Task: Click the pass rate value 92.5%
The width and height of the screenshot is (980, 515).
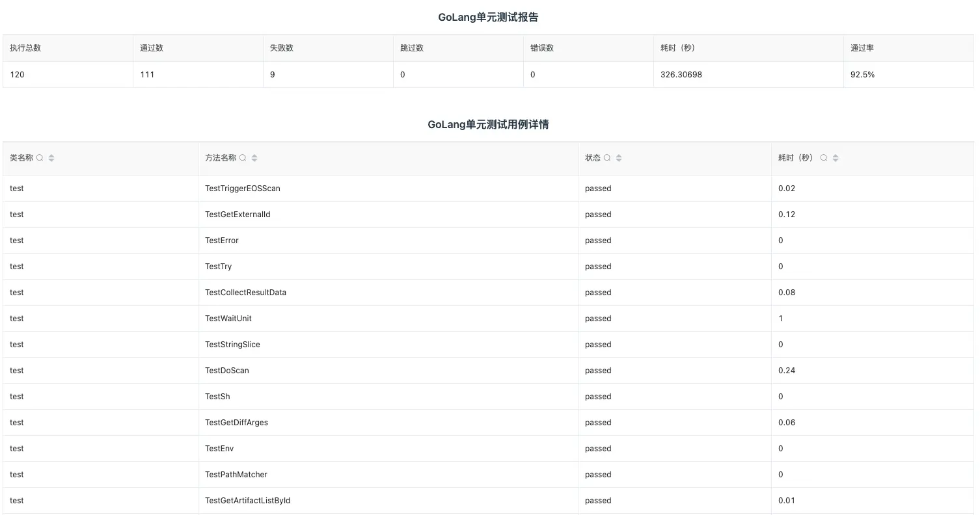Action: pyautogui.click(x=862, y=75)
